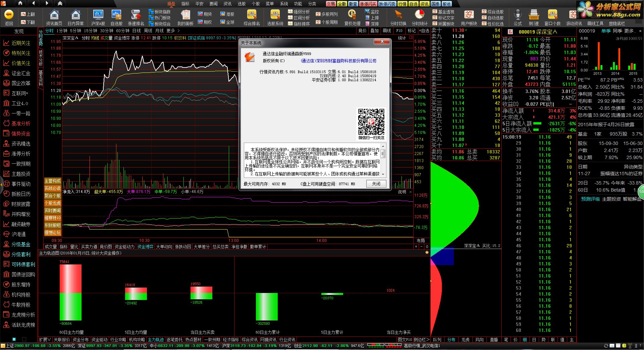The height and width of the screenshot is (350, 644).
Task: Open 涨速排名 toolbar icon
Action: pos(136,15)
